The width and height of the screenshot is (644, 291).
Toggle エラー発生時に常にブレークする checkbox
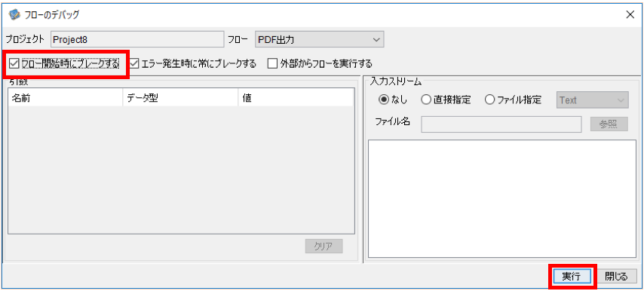coord(135,63)
